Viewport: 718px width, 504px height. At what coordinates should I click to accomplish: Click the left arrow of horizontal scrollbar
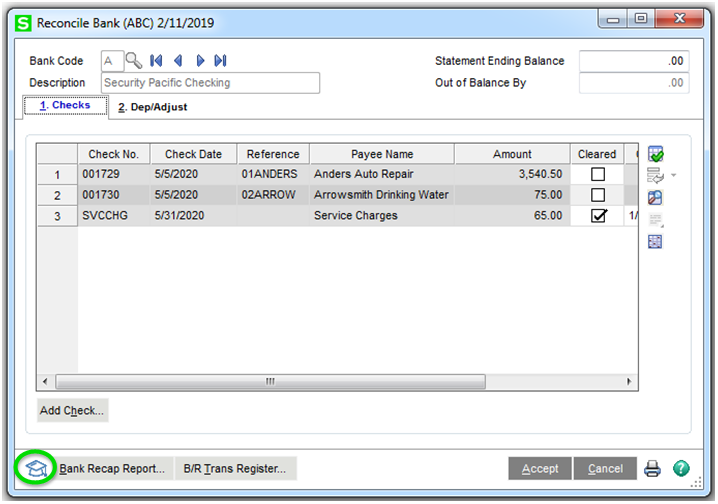pyautogui.click(x=45, y=381)
